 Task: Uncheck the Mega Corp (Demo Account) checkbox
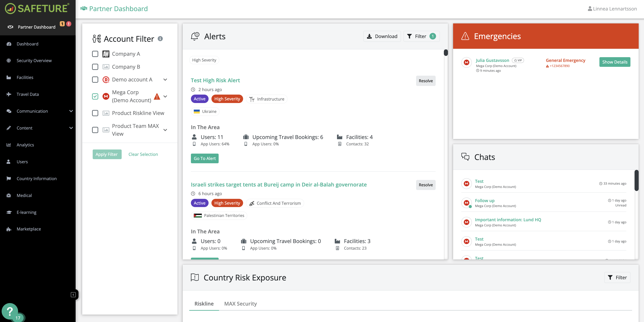pyautogui.click(x=95, y=96)
